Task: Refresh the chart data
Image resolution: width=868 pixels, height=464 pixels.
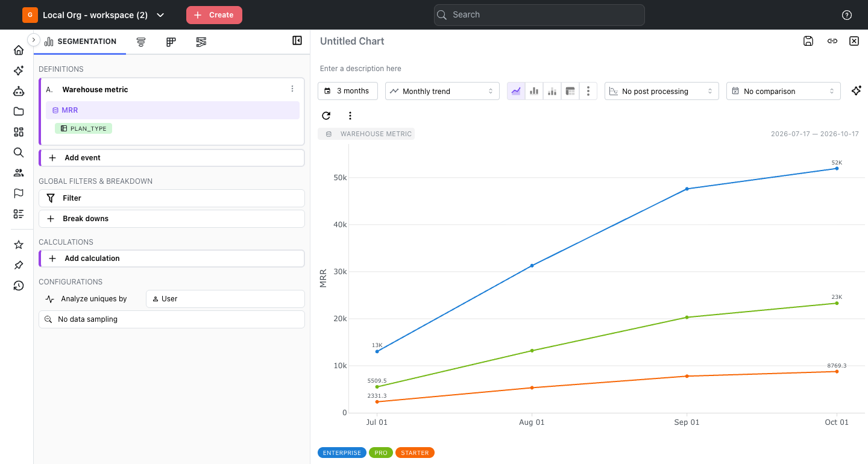Action: (326, 116)
